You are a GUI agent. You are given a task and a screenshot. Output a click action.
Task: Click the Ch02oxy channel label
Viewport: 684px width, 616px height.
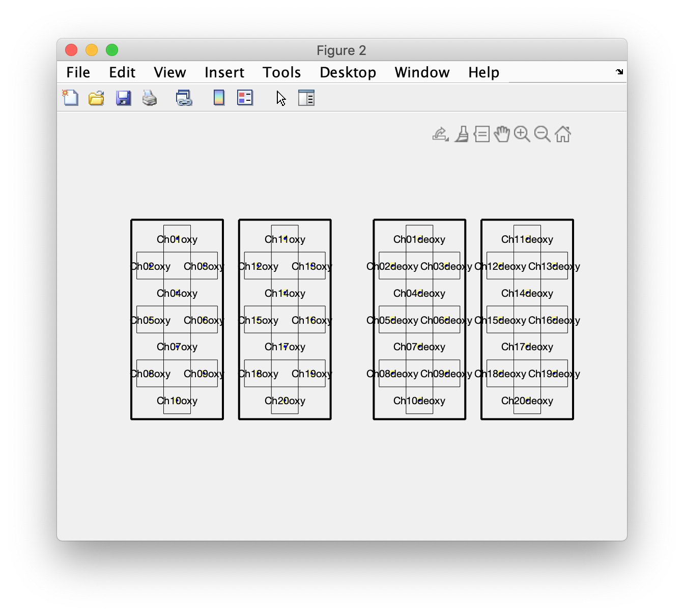[x=151, y=266]
